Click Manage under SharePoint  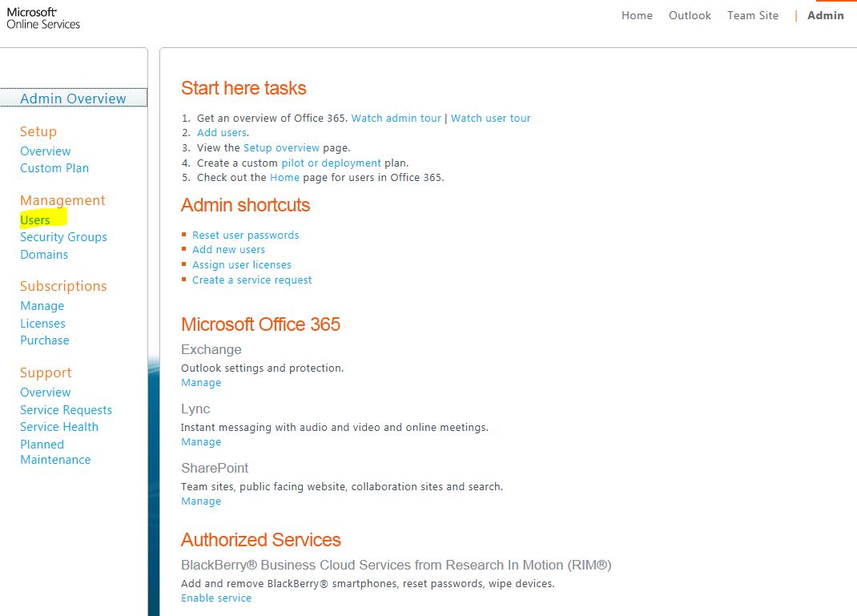[201, 501]
